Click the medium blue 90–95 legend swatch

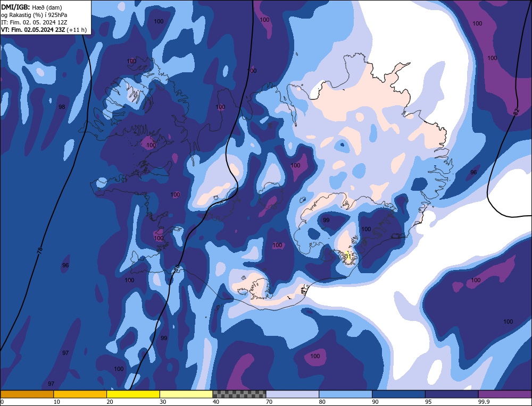point(399,394)
